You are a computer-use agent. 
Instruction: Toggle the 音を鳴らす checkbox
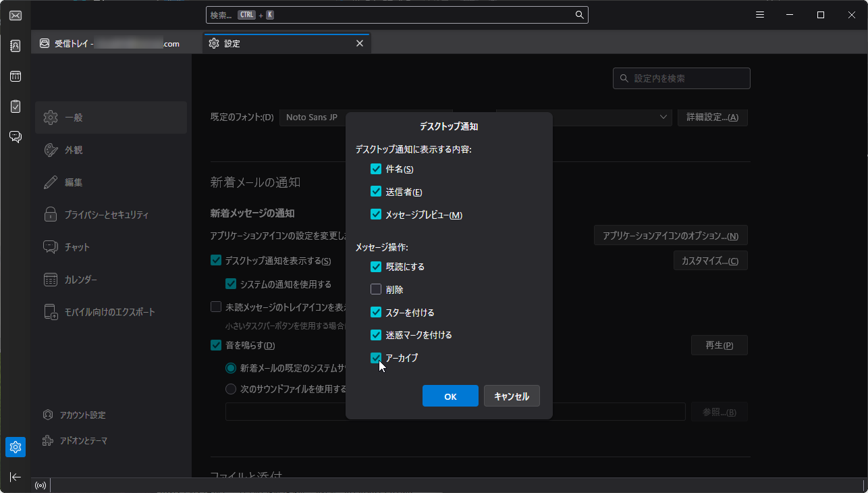click(x=216, y=345)
